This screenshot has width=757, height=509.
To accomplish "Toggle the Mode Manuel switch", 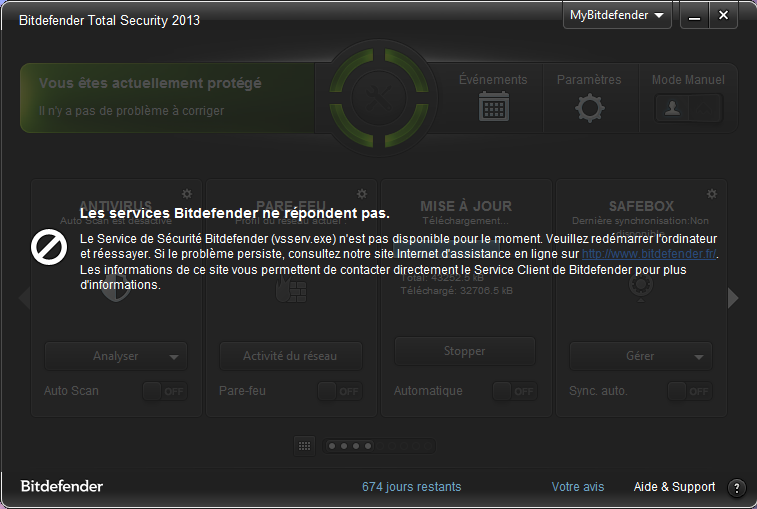I will point(688,108).
